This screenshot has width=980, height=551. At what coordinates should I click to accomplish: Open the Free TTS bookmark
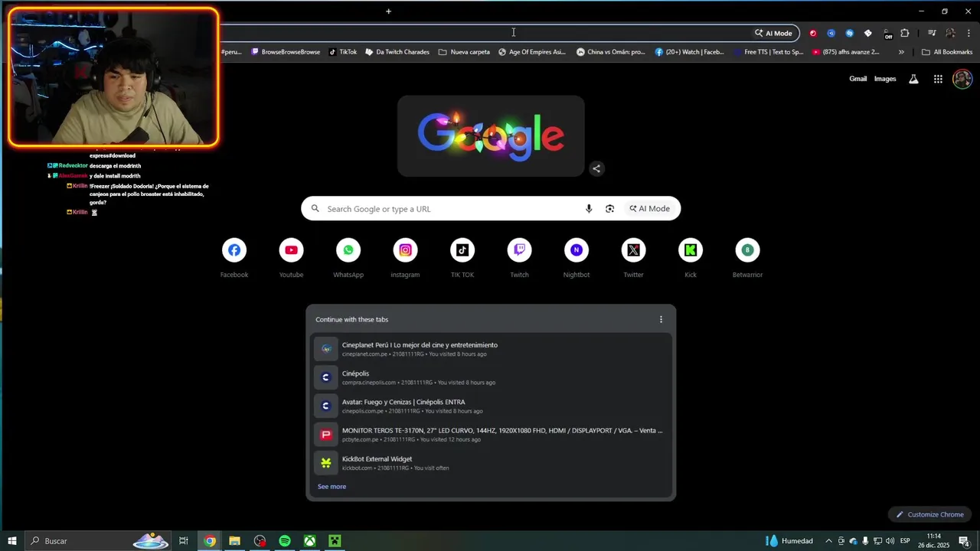point(768,52)
